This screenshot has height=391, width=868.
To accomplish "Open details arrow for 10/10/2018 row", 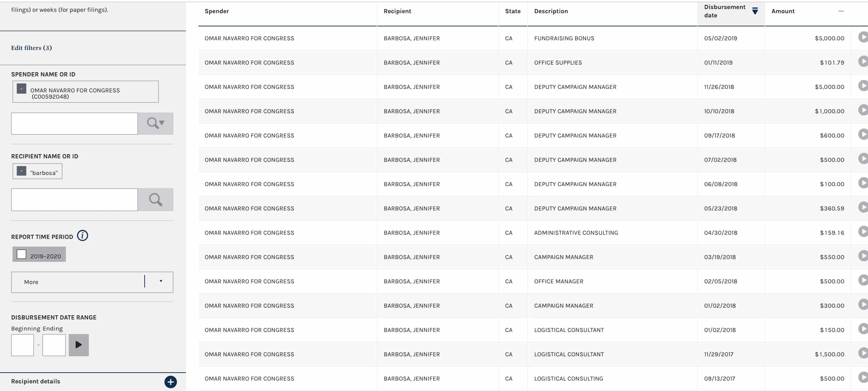I will click(863, 110).
